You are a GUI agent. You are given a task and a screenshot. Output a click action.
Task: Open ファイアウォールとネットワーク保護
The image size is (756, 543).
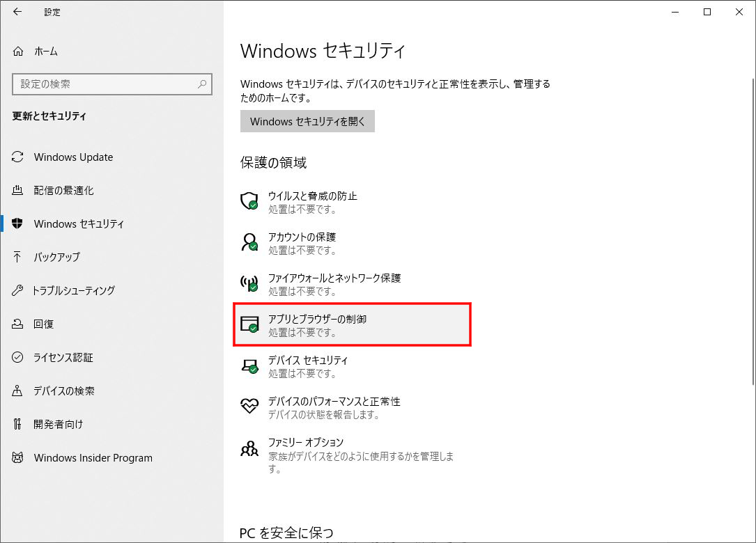(x=352, y=284)
